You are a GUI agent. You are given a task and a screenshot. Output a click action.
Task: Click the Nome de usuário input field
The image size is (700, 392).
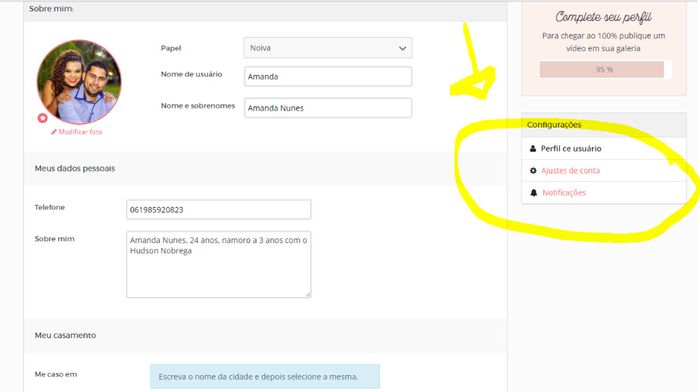pos(328,76)
